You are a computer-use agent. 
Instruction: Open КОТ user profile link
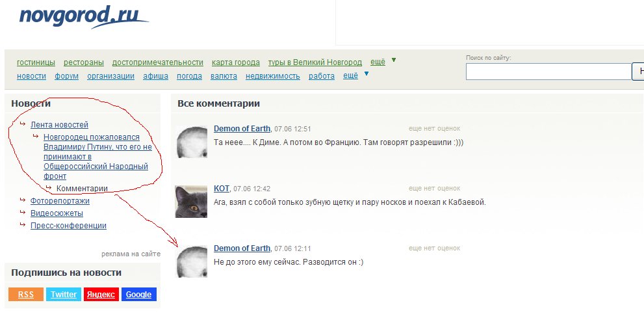pos(222,189)
